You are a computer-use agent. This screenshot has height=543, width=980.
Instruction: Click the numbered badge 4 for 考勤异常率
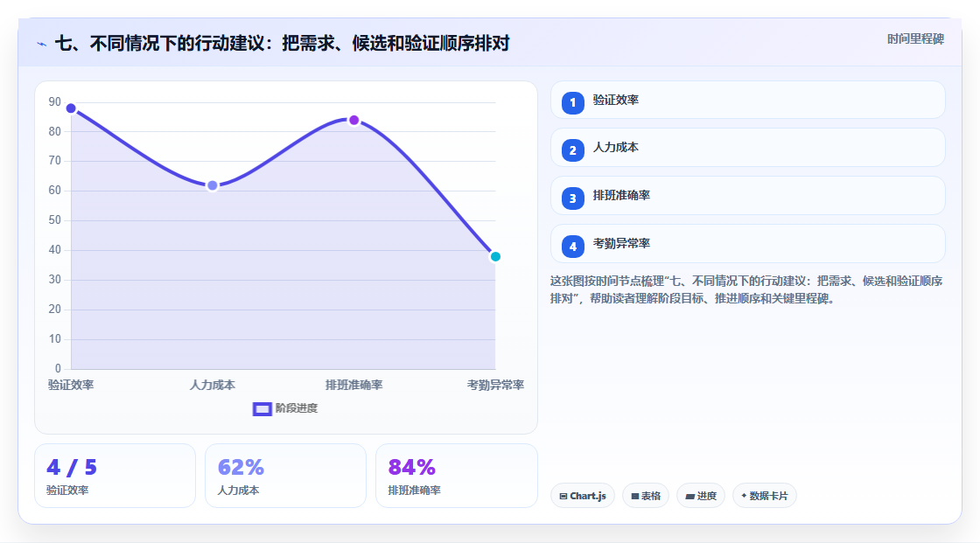(x=572, y=247)
